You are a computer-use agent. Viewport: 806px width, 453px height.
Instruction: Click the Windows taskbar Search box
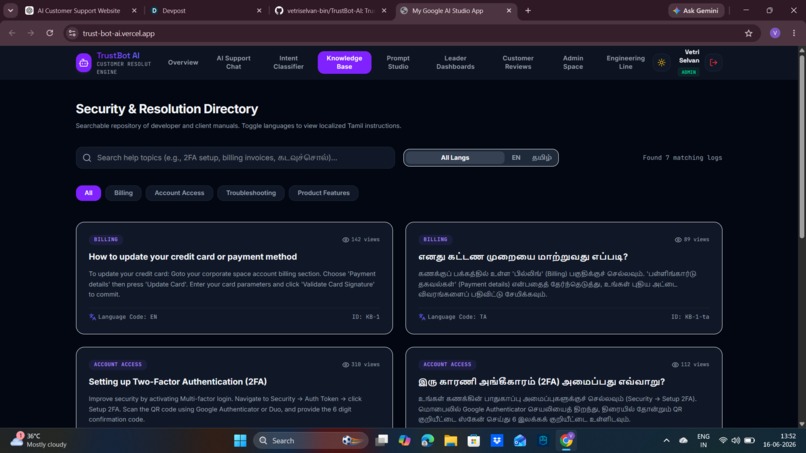(x=310, y=441)
